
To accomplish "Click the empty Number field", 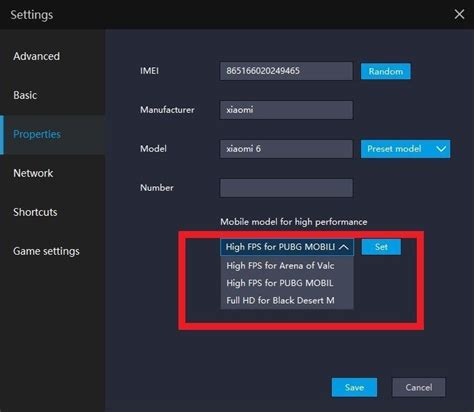I will pos(286,188).
